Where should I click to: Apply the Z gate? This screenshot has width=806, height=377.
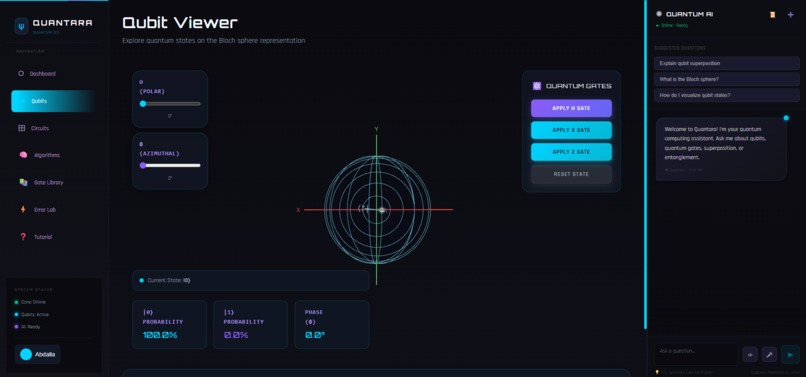pyautogui.click(x=571, y=152)
